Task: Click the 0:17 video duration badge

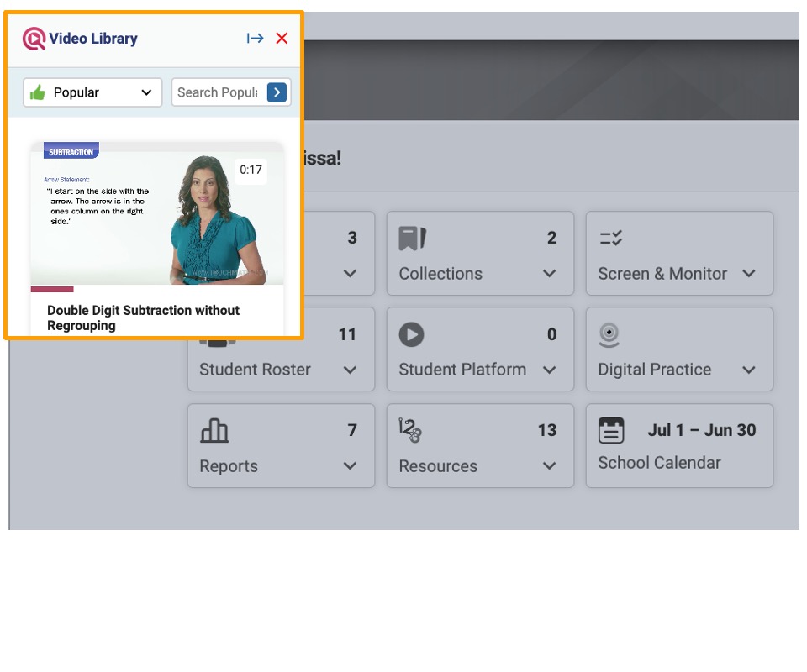Action: pyautogui.click(x=251, y=170)
